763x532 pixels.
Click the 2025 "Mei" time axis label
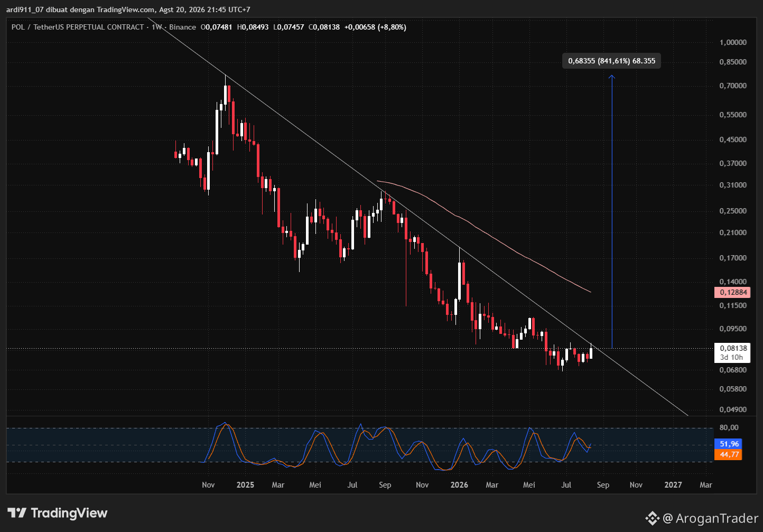315,485
